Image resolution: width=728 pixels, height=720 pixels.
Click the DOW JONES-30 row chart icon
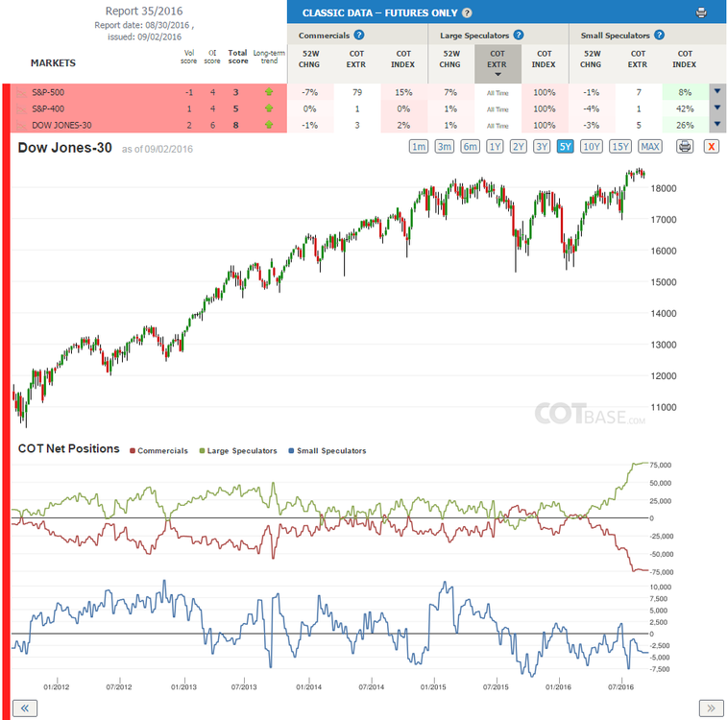click(x=21, y=126)
